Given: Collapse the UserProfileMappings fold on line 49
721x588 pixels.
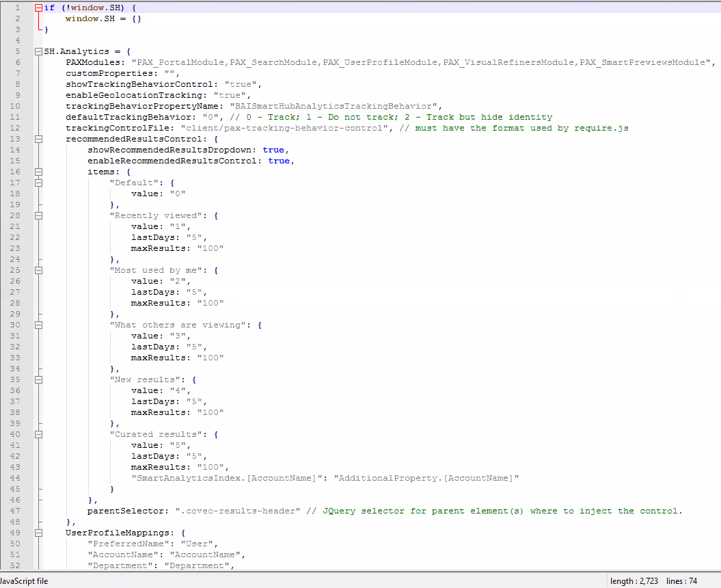Looking at the screenshot, I should click(38, 533).
